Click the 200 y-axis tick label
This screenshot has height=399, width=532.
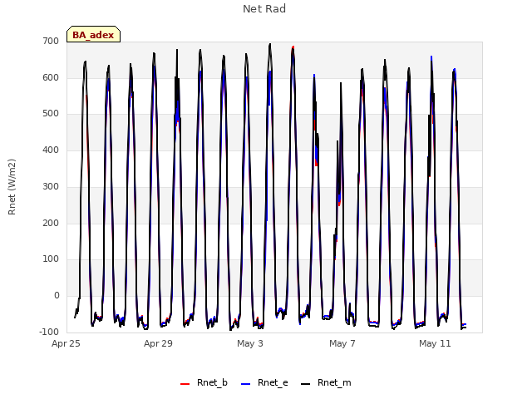coord(51,224)
